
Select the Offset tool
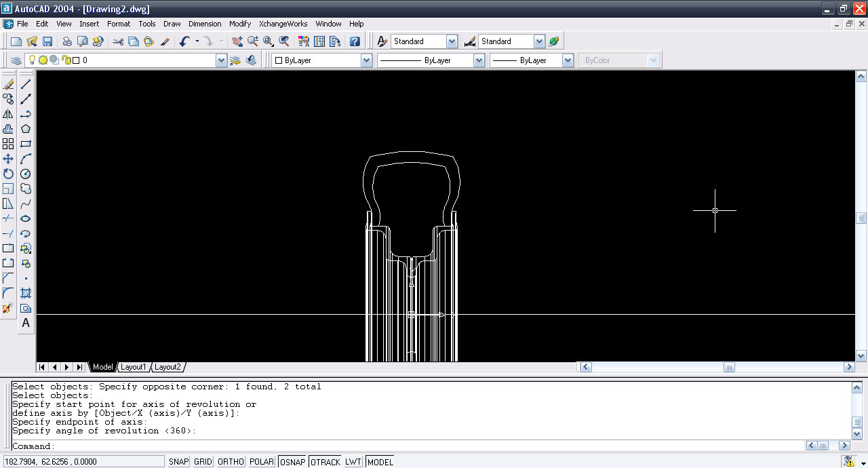8,129
